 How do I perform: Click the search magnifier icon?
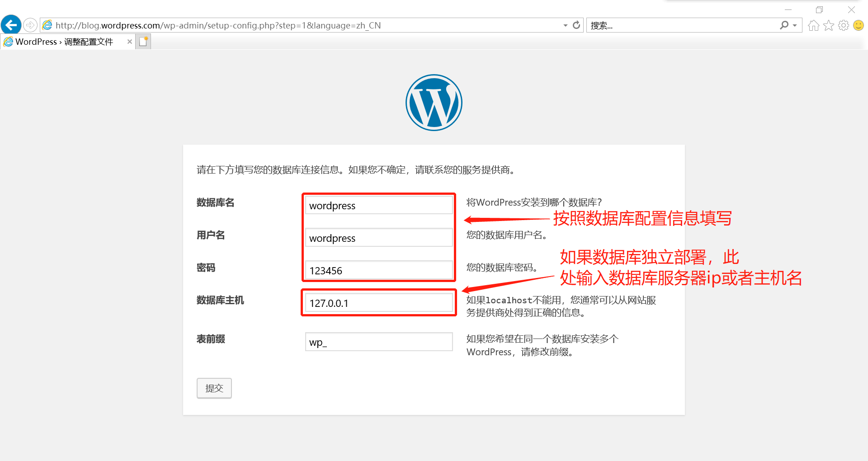(x=784, y=25)
